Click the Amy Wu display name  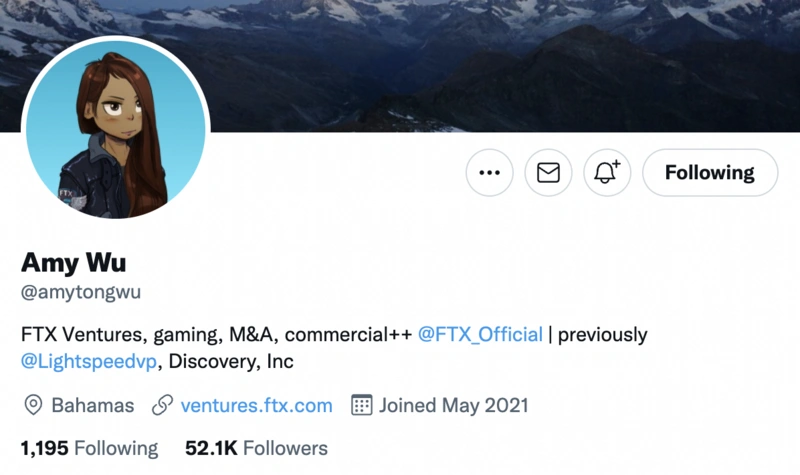pyautogui.click(x=73, y=263)
